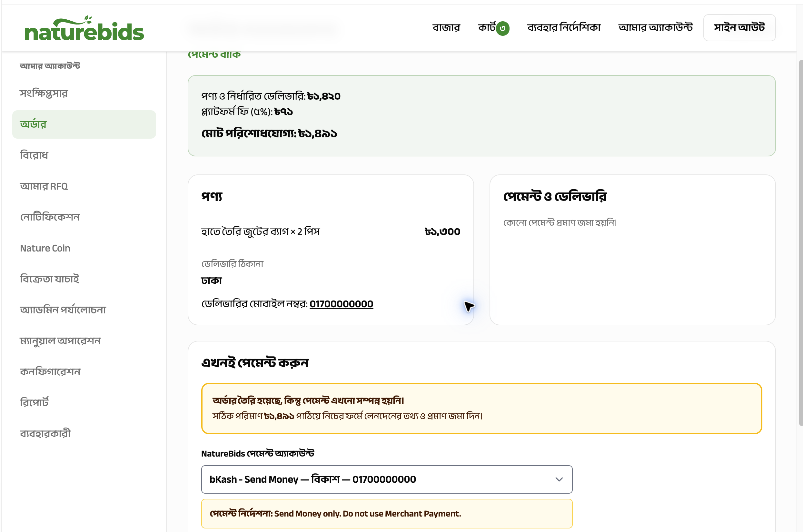
Task: Open the বাজার marketplace link
Action: (x=446, y=27)
